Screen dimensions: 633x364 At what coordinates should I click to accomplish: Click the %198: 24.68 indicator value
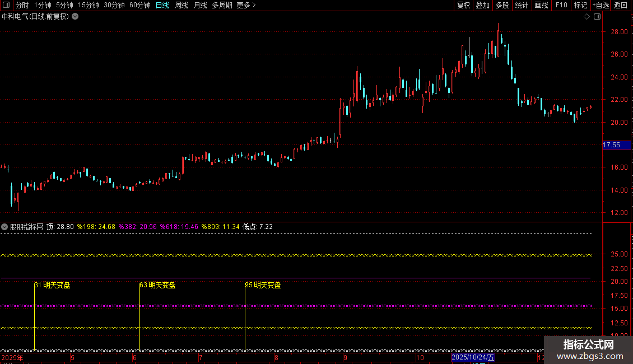tap(96, 227)
